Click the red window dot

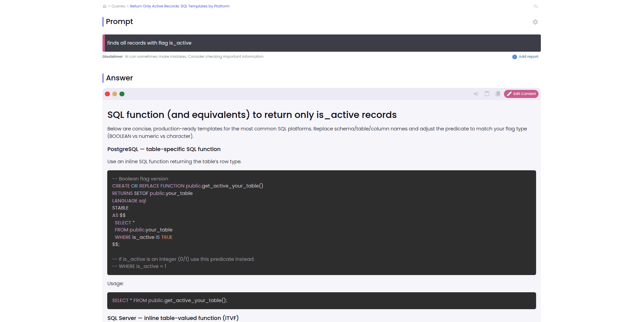coord(108,94)
